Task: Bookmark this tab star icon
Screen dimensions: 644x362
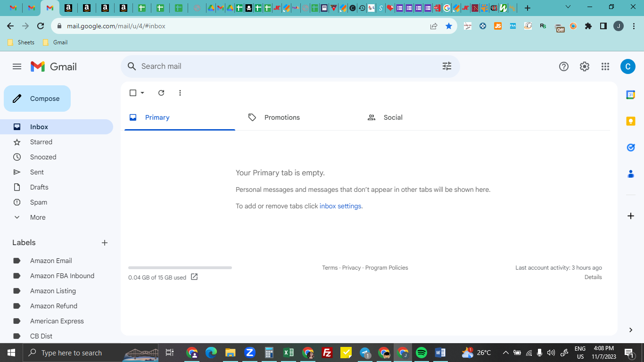Action: point(449,26)
